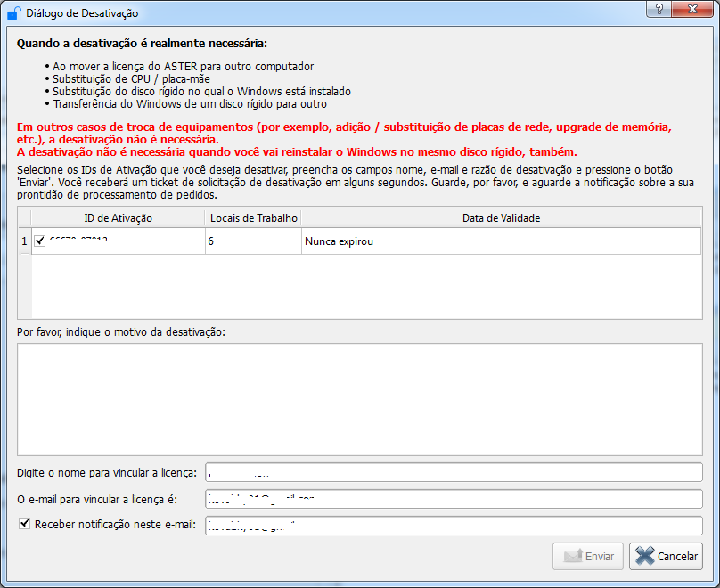Toggle Receber notificação neste e-mail checkbox

coord(24,524)
